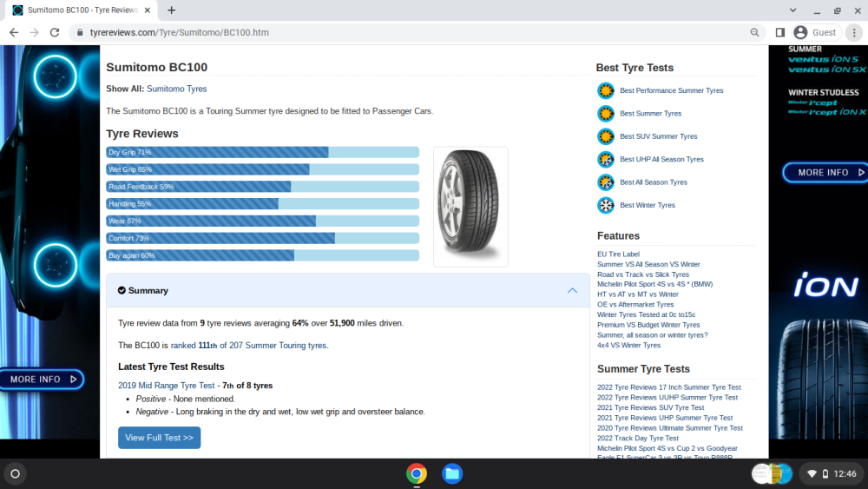Image resolution: width=868 pixels, height=489 pixels.
Task: Click the Guest profile avatar
Action: point(800,33)
